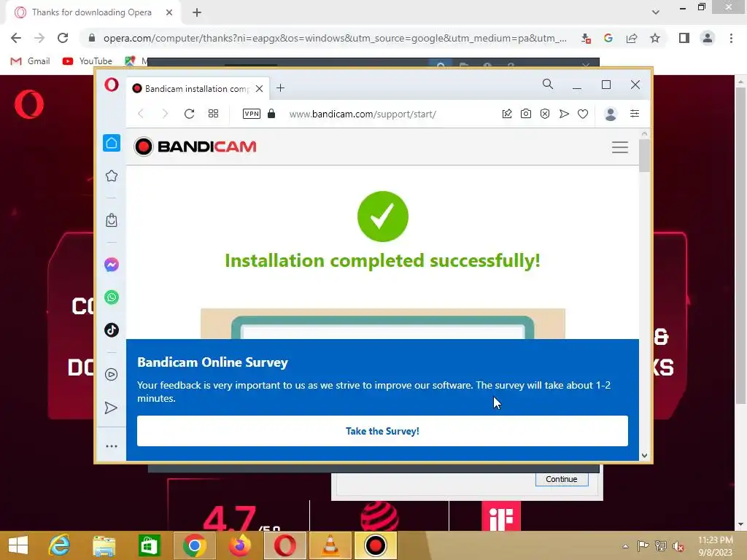
Task: Click the bandicam.com address field in Opera
Action: pos(363,114)
